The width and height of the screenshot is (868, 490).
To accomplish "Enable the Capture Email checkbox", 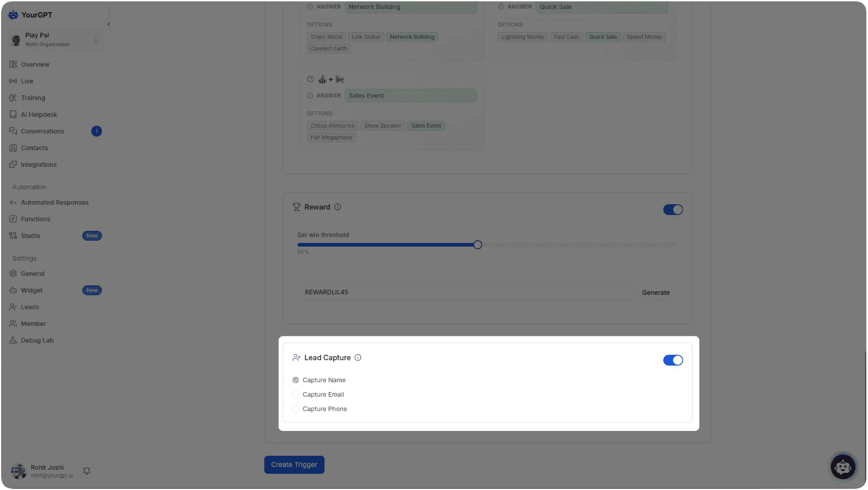I will (296, 394).
